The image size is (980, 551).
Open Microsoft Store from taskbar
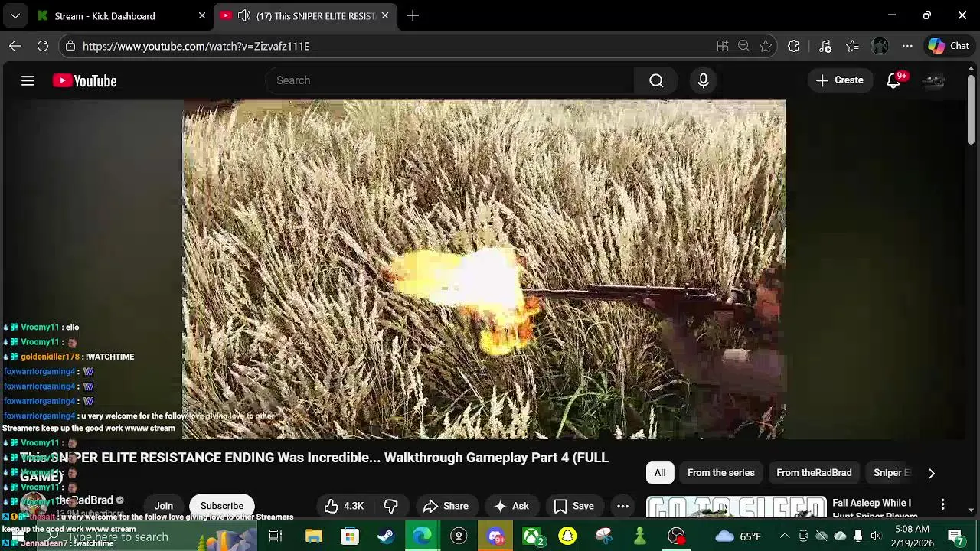click(x=349, y=536)
